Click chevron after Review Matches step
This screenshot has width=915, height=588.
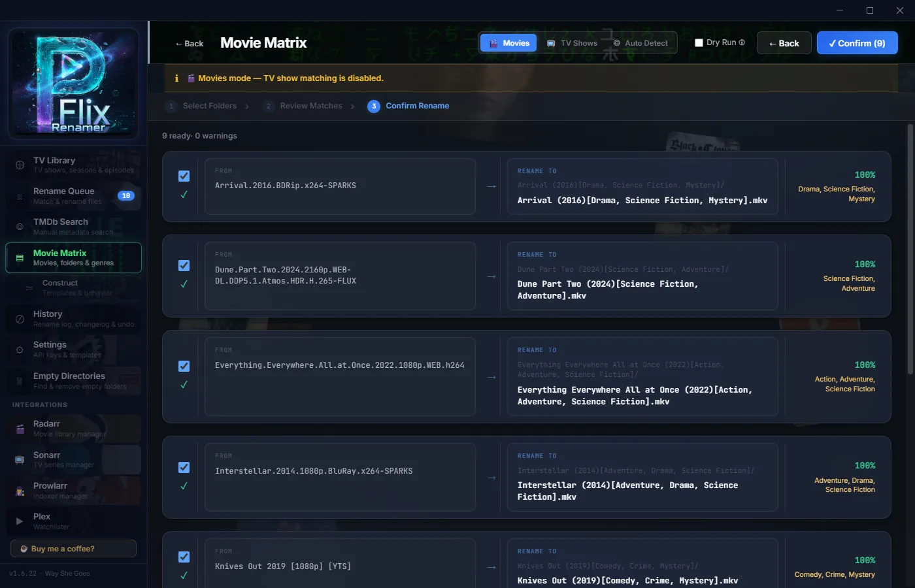click(x=353, y=106)
